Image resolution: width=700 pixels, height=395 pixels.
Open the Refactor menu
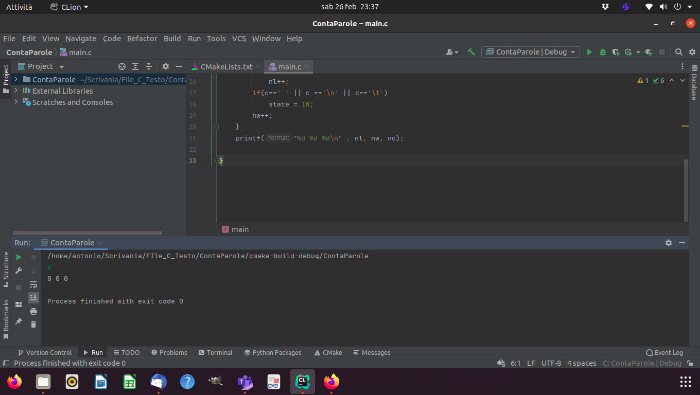142,38
